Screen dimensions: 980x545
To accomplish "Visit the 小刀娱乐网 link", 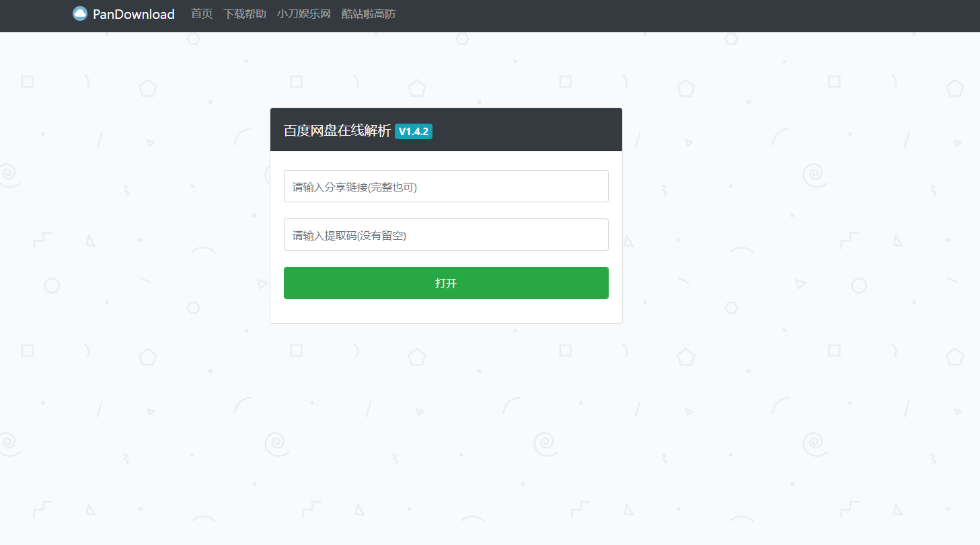I will [303, 13].
